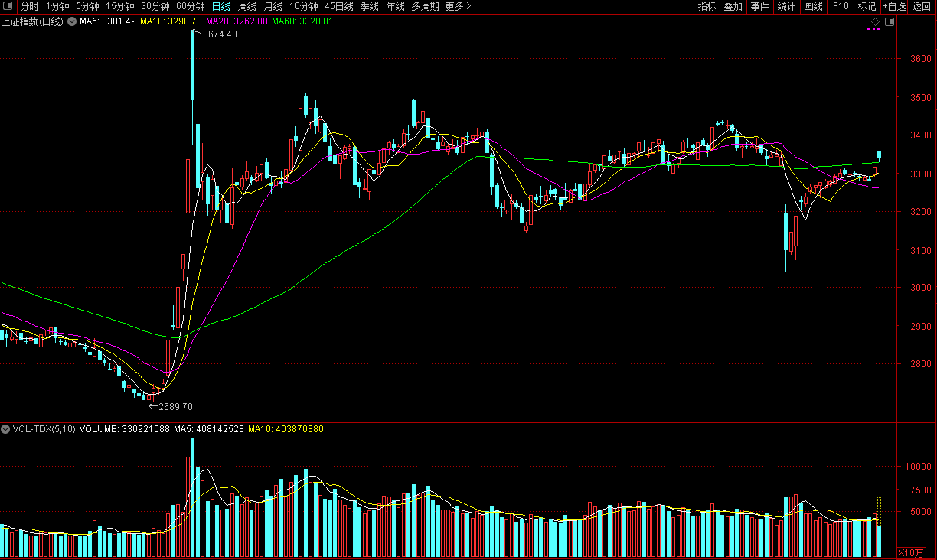
Task: Select the 10分钟 period tab
Action: coord(304,6)
